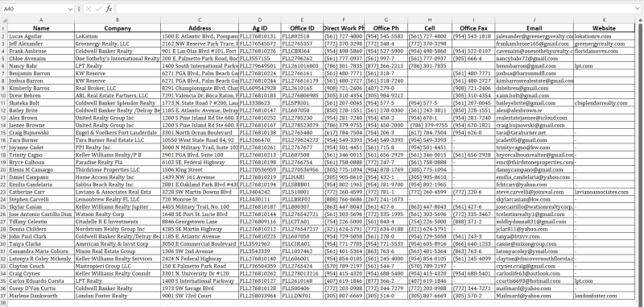Image resolution: width=644 pixels, height=307 pixels.
Task: Select the cell 'Tara Burner Real Estate LLC'
Action: pyautogui.click(x=118, y=139)
